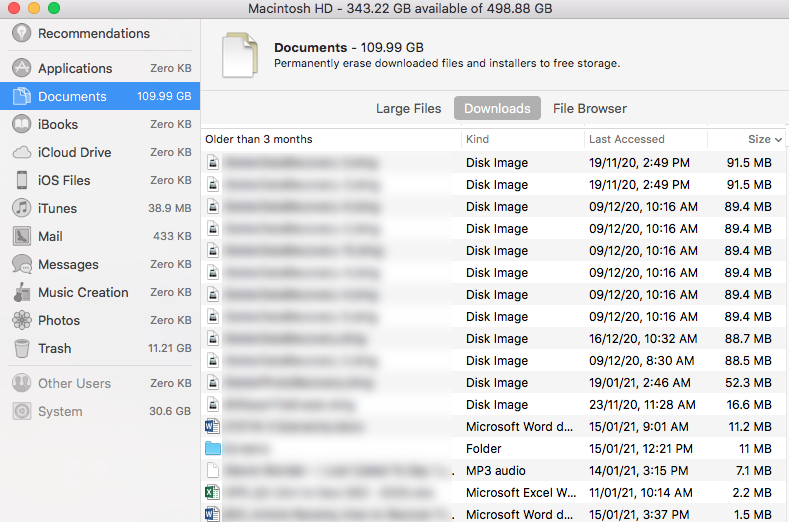Viewport: 789px width, 522px height.
Task: Click the Music Creation guitar icon
Action: 21,292
